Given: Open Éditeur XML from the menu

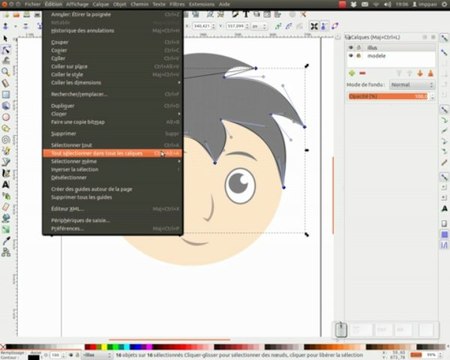Looking at the screenshot, I should tap(113, 209).
